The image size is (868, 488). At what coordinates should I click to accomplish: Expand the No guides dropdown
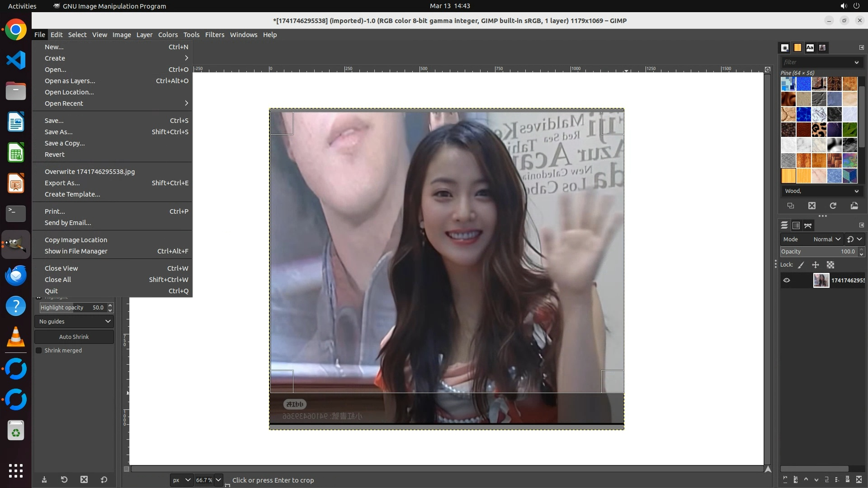coord(74,321)
